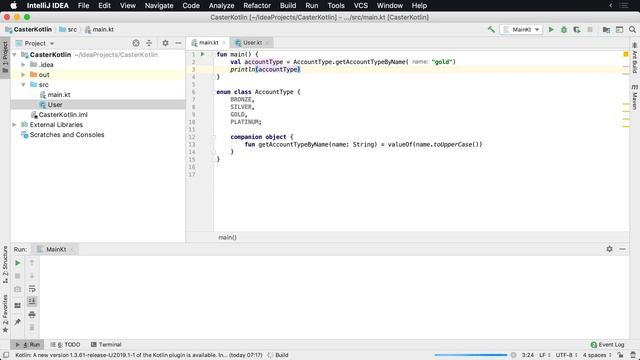Close the main.kt editor tab
The height and width of the screenshot is (360, 640).
(224, 42)
